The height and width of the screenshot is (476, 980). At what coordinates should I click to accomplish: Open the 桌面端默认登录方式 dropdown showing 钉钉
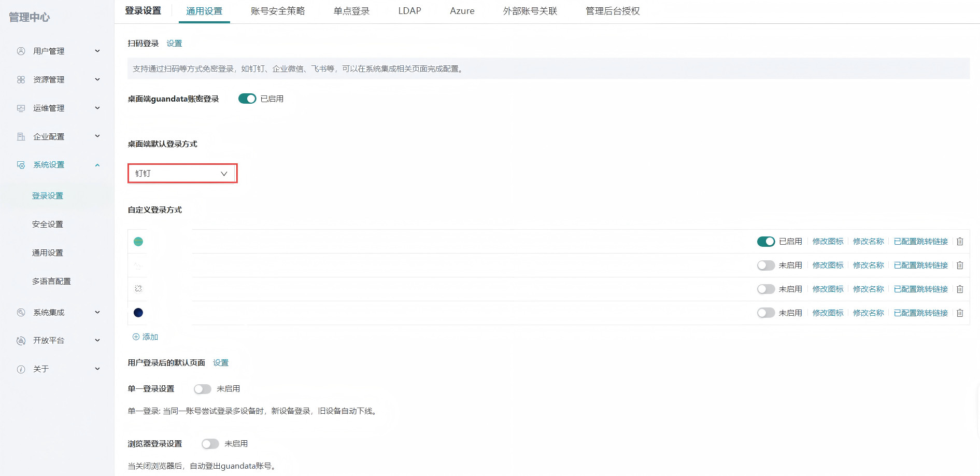pyautogui.click(x=182, y=173)
